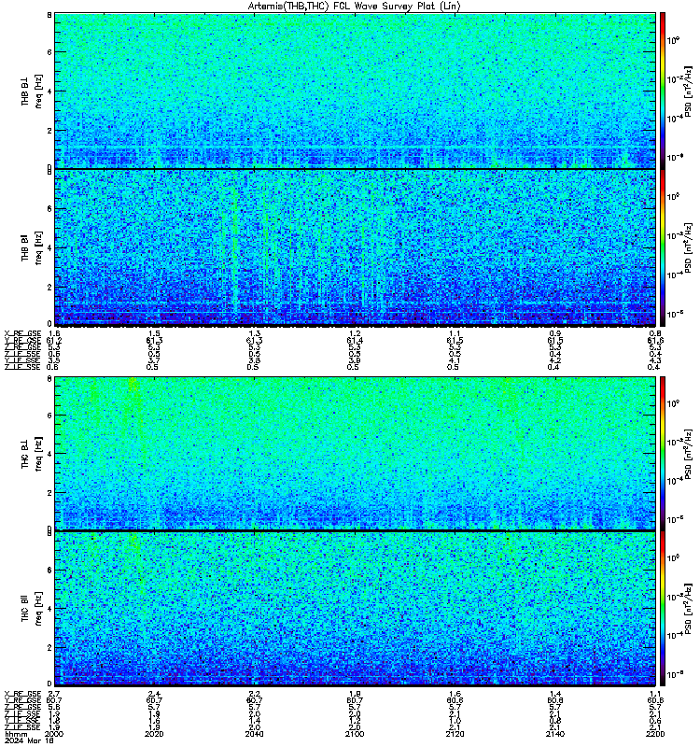
Task: Click the 'THB B⊥ freq [Hz]' axis label
Action: coord(32,91)
